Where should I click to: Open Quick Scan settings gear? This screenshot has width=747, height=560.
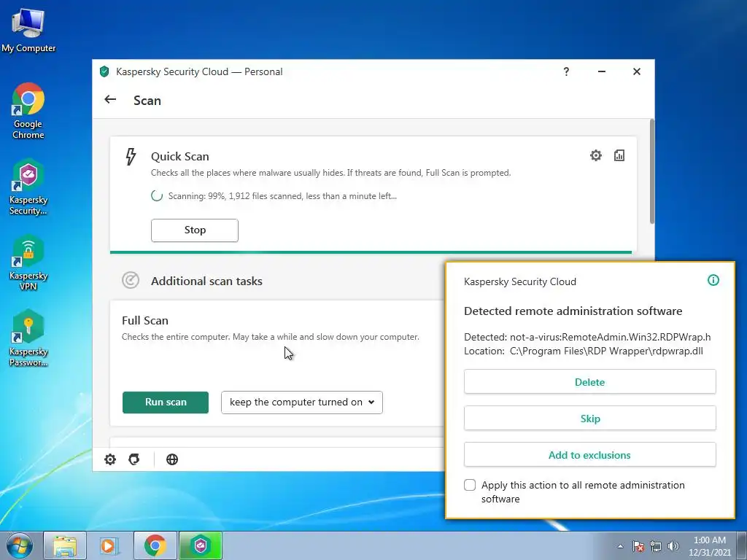tap(595, 155)
